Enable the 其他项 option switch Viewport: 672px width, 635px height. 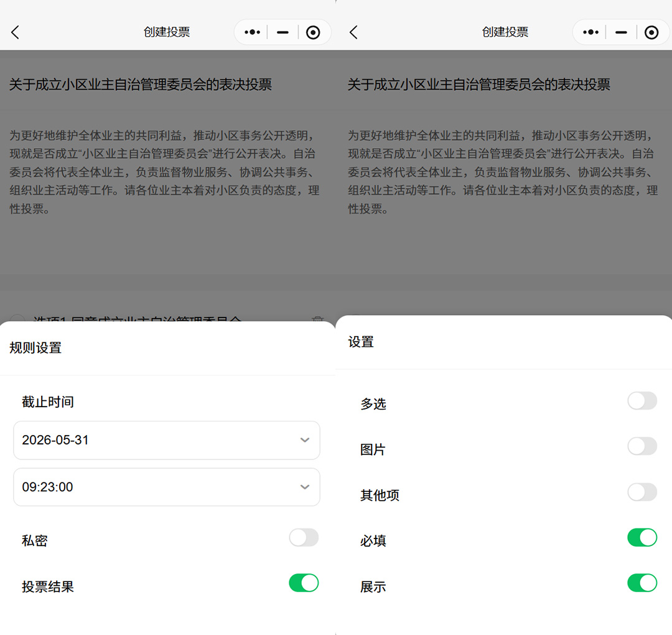coord(642,492)
